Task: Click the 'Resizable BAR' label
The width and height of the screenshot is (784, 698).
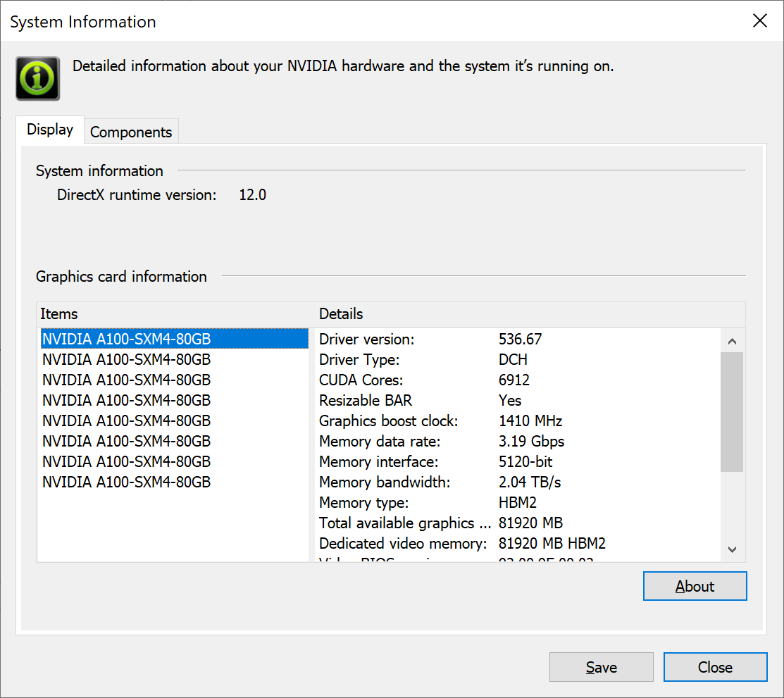Action: pos(366,401)
